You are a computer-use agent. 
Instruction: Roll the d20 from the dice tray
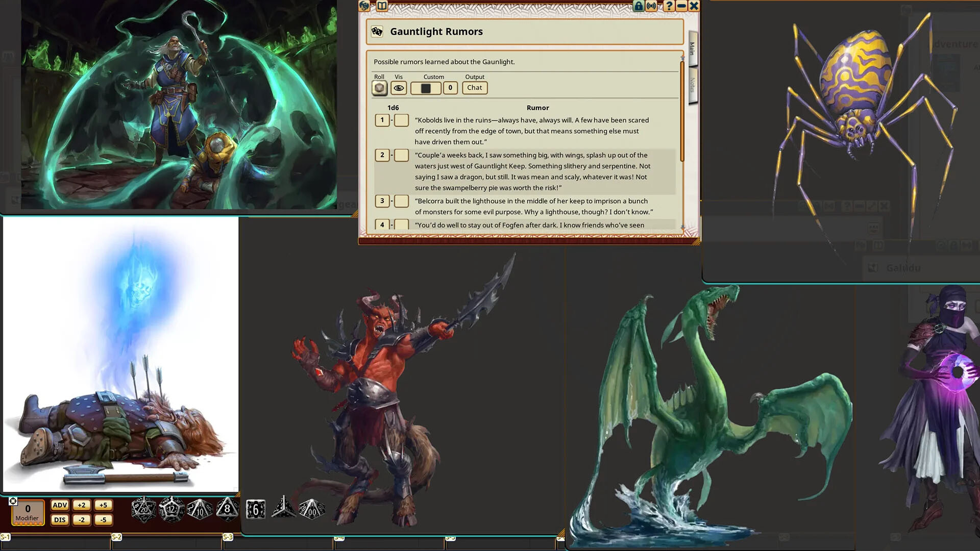(143, 509)
